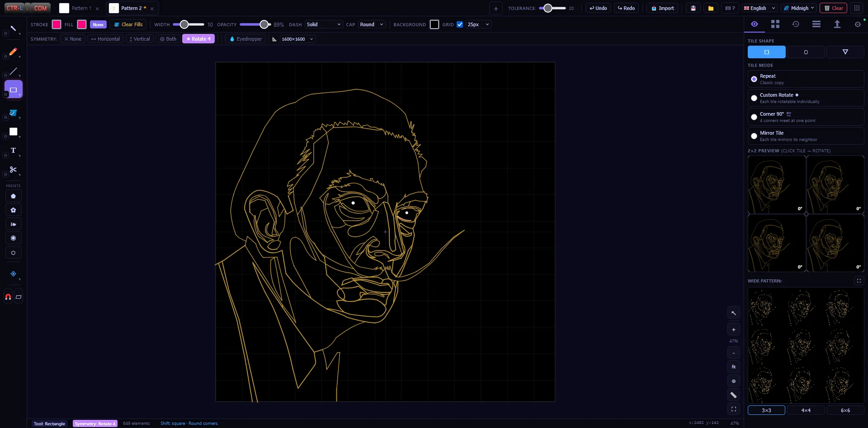Open the Midnight theme dropdown
Screen dimensions: 868x428
[x=799, y=8]
